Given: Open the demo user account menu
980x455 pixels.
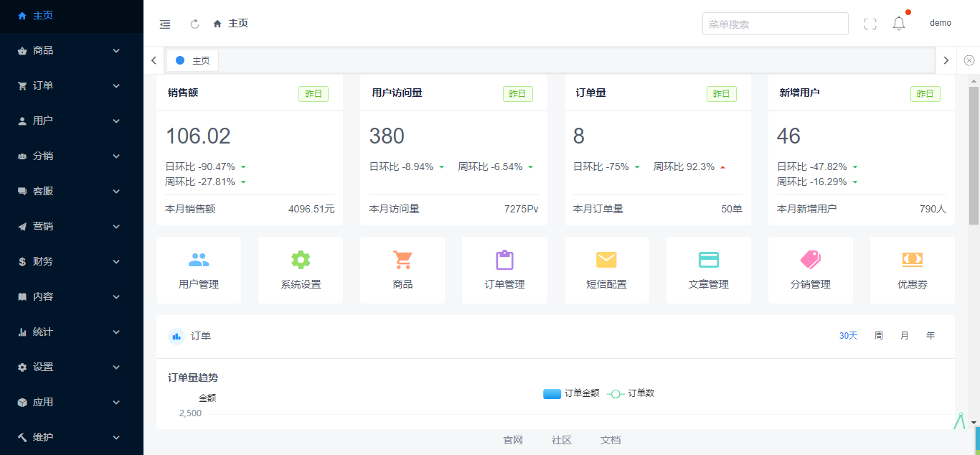Looking at the screenshot, I should tap(940, 23).
